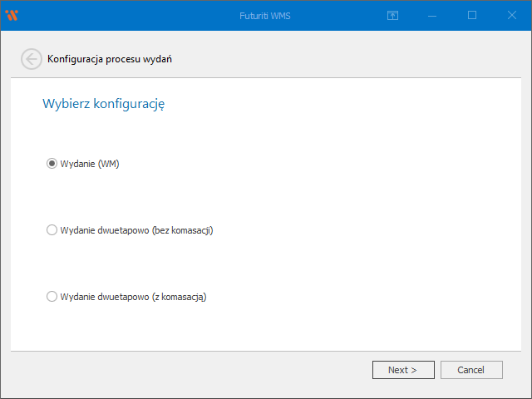Click empty space between the first two radio options
Viewport: 532px width, 399px height.
(249, 197)
